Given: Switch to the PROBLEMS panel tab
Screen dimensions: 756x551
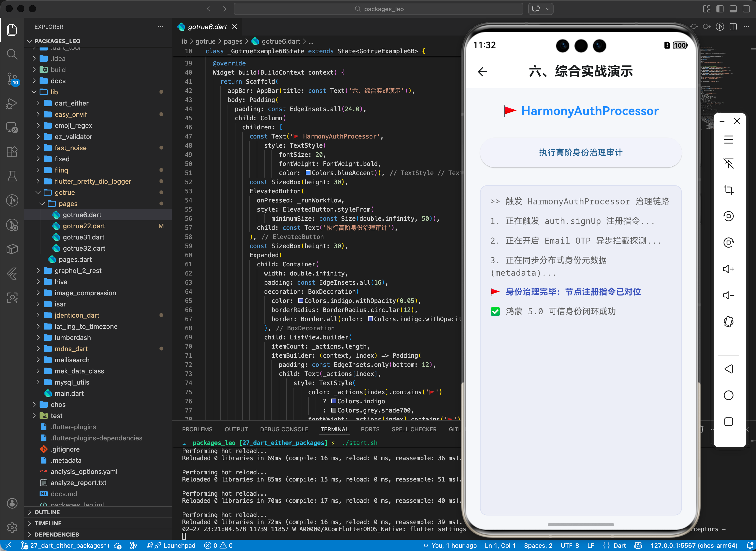Looking at the screenshot, I should (x=197, y=429).
